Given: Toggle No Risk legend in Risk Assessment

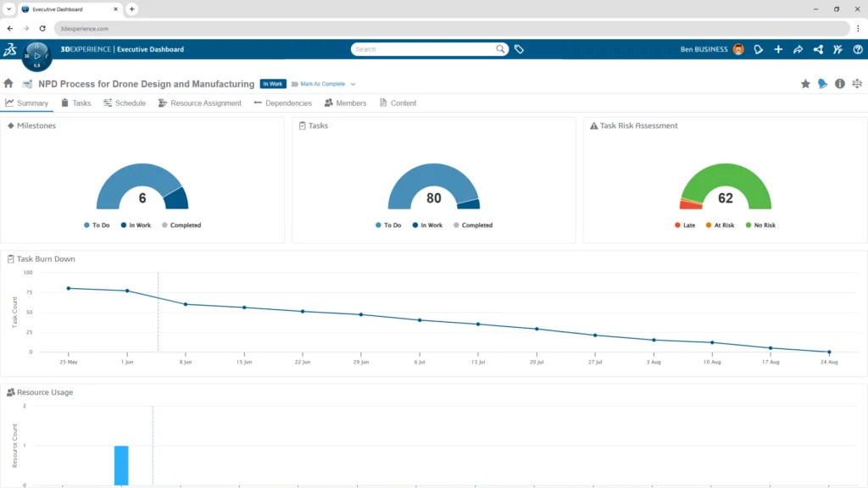Looking at the screenshot, I should click(760, 225).
